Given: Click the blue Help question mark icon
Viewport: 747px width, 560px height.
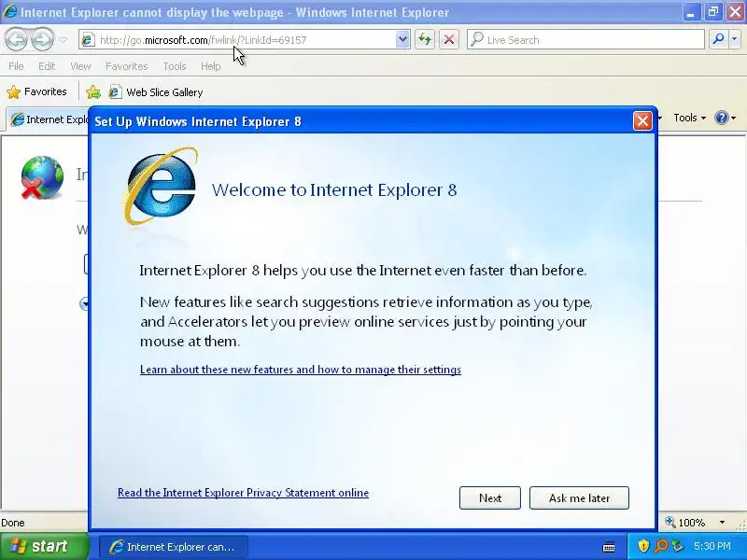Looking at the screenshot, I should 721,118.
